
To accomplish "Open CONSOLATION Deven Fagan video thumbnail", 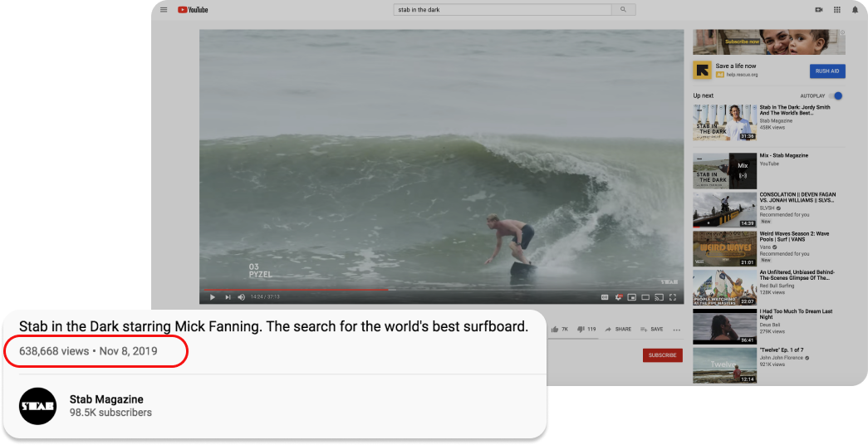I will [724, 210].
